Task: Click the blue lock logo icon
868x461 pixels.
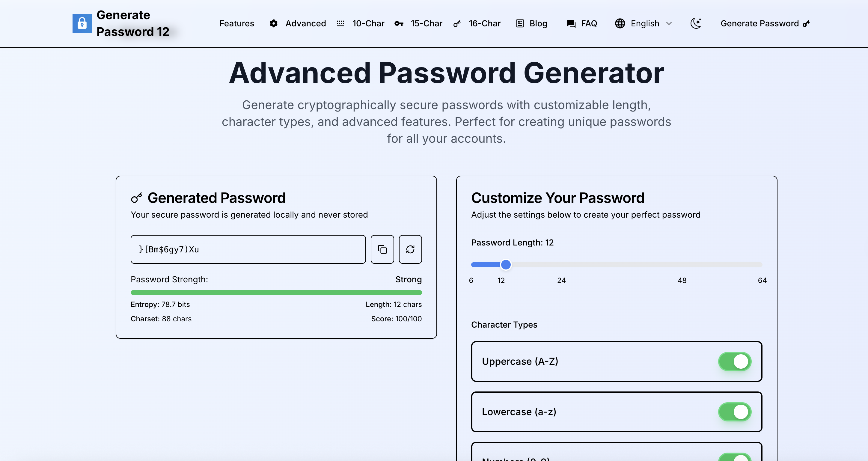Action: click(82, 23)
